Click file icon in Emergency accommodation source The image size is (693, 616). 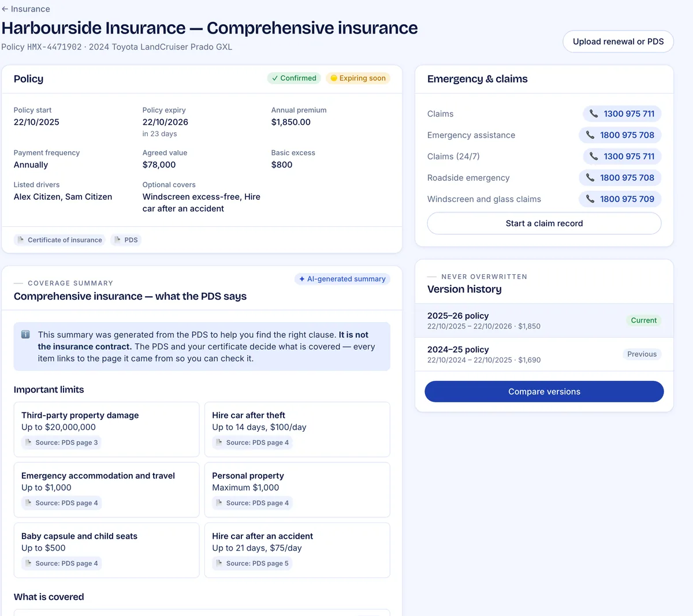coord(28,503)
